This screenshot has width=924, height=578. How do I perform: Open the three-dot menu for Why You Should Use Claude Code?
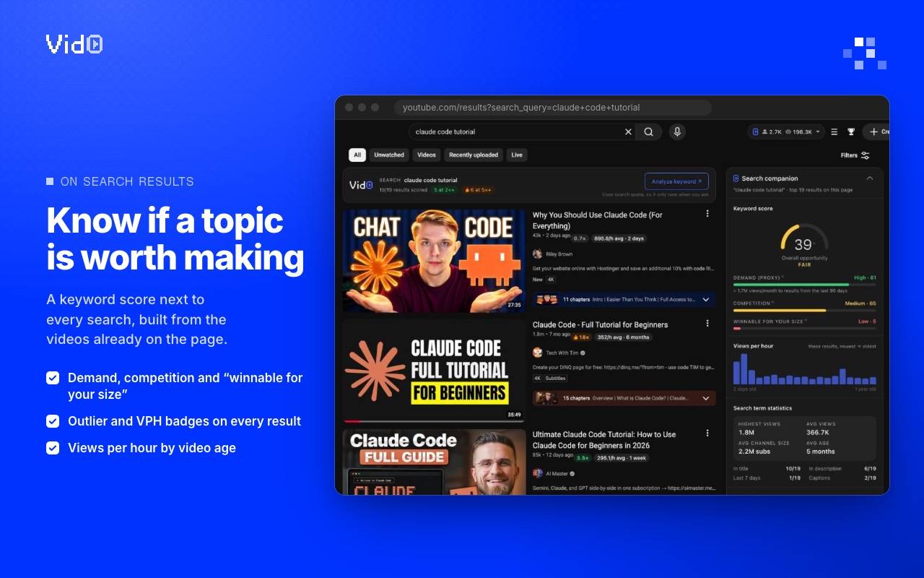tap(707, 214)
